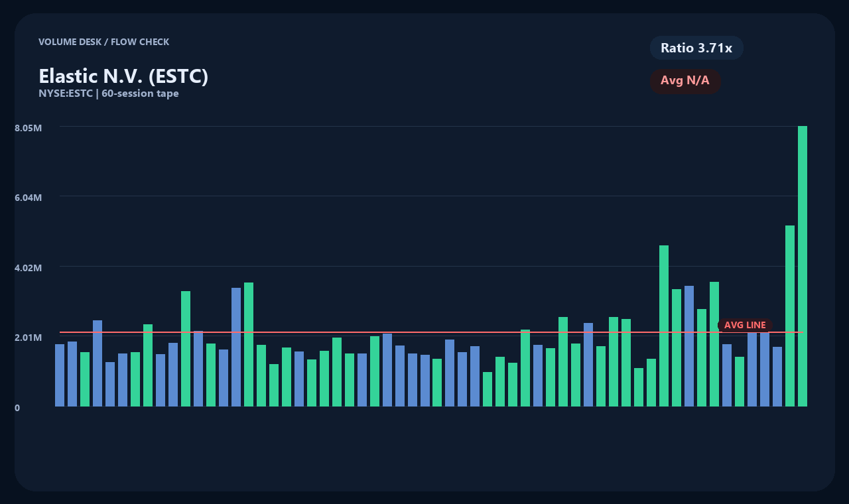Click the Ratio 3.71x badge

[x=696, y=48]
